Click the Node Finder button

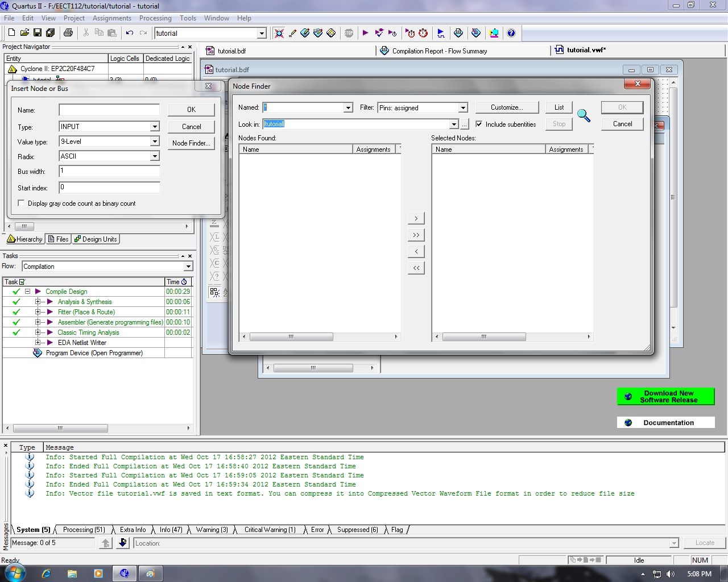click(191, 143)
